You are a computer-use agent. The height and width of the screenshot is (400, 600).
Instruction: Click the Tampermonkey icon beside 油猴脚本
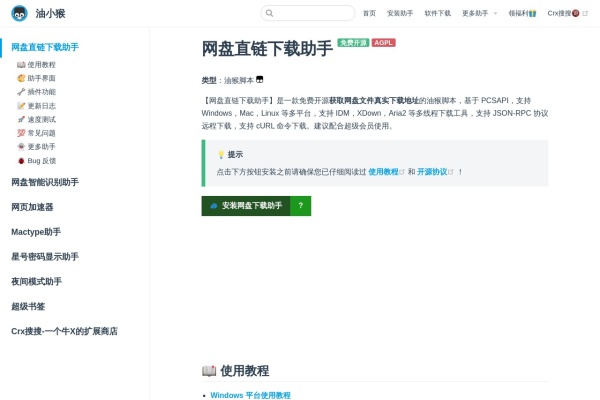[260, 79]
